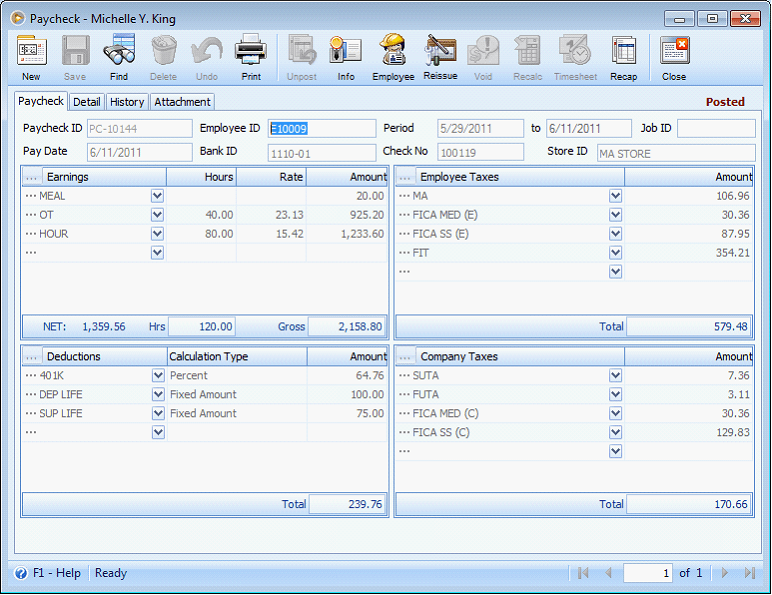Click the ellipsis button in Company Taxes header

point(405,356)
